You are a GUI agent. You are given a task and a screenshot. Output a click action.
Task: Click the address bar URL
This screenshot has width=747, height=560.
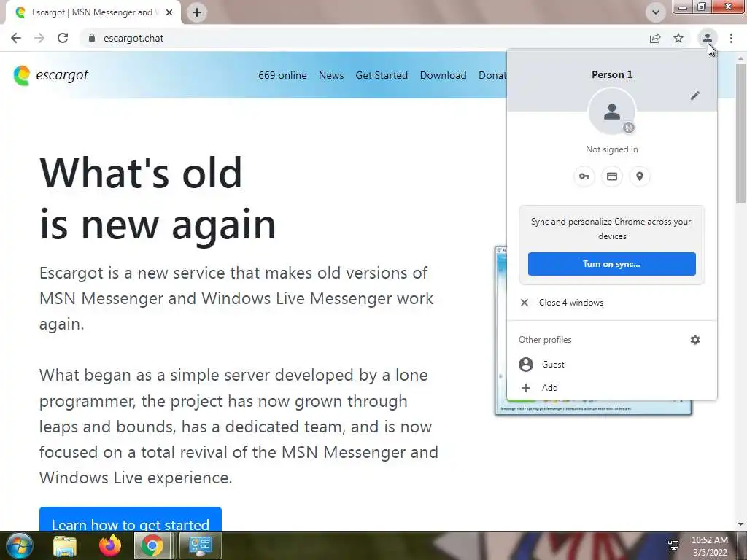click(x=133, y=38)
